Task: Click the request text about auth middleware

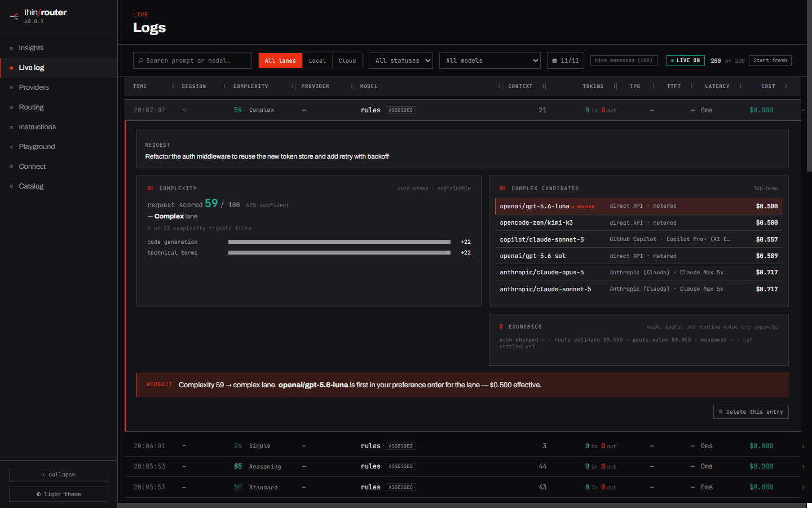Action: point(267,156)
